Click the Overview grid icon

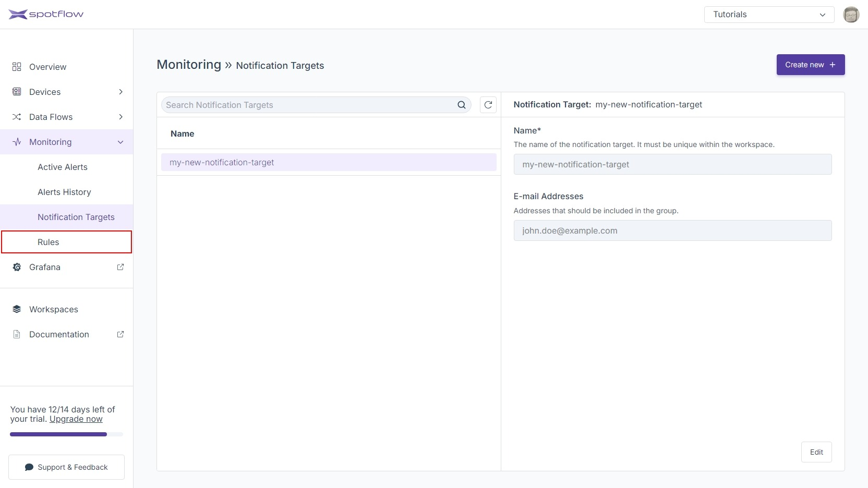pyautogui.click(x=17, y=67)
